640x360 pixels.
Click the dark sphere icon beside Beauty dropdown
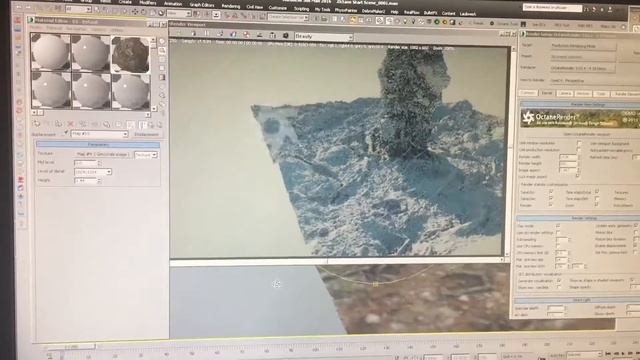(286, 36)
